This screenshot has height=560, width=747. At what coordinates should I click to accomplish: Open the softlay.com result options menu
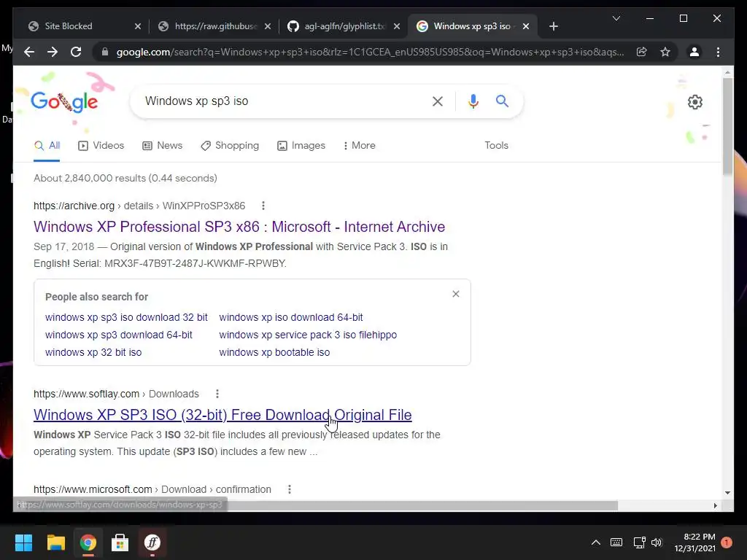pyautogui.click(x=217, y=394)
